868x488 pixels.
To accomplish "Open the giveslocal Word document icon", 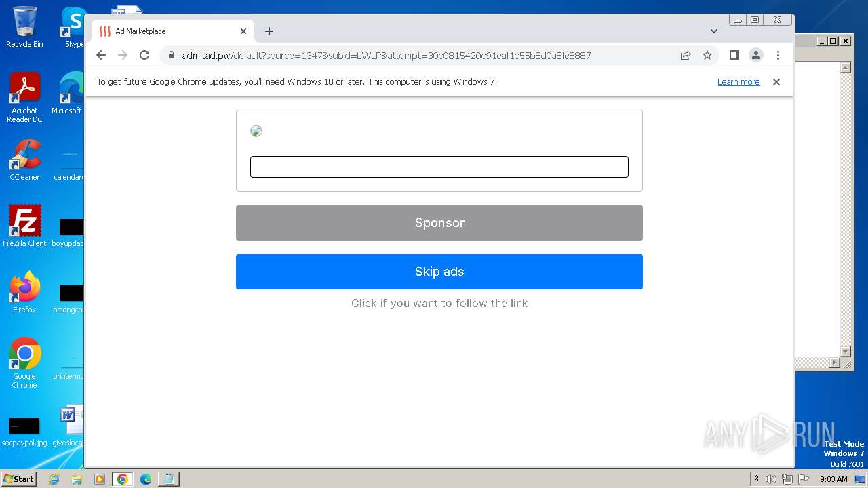I will click(71, 426).
